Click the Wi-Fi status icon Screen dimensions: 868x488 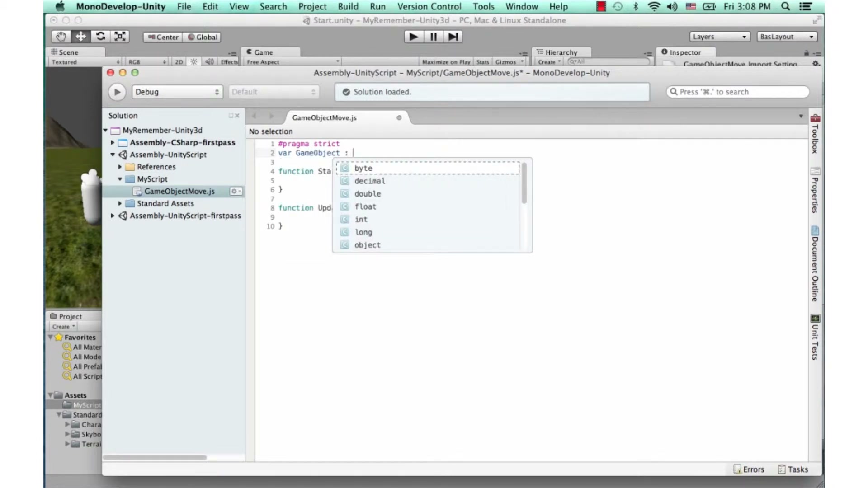[654, 6]
